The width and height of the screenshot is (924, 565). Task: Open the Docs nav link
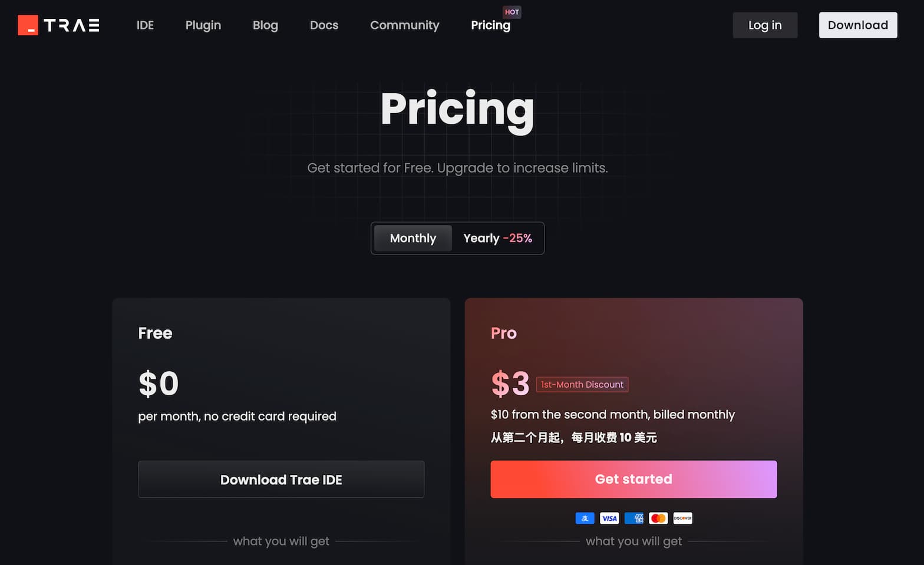pos(324,25)
